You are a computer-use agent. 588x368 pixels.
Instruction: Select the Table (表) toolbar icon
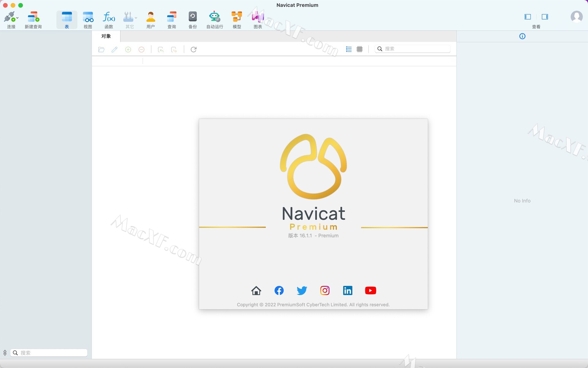tap(67, 17)
